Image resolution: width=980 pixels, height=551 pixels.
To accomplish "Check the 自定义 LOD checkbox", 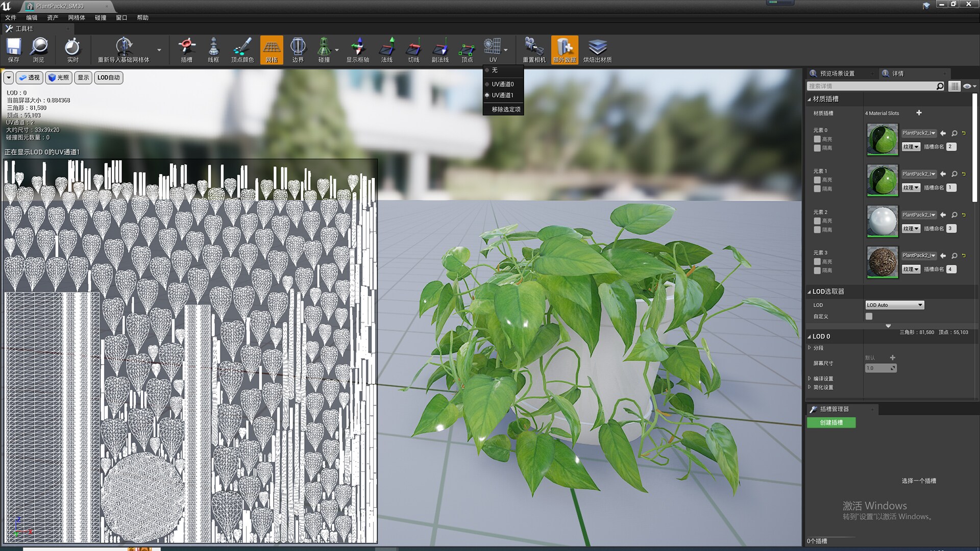I will (x=869, y=316).
